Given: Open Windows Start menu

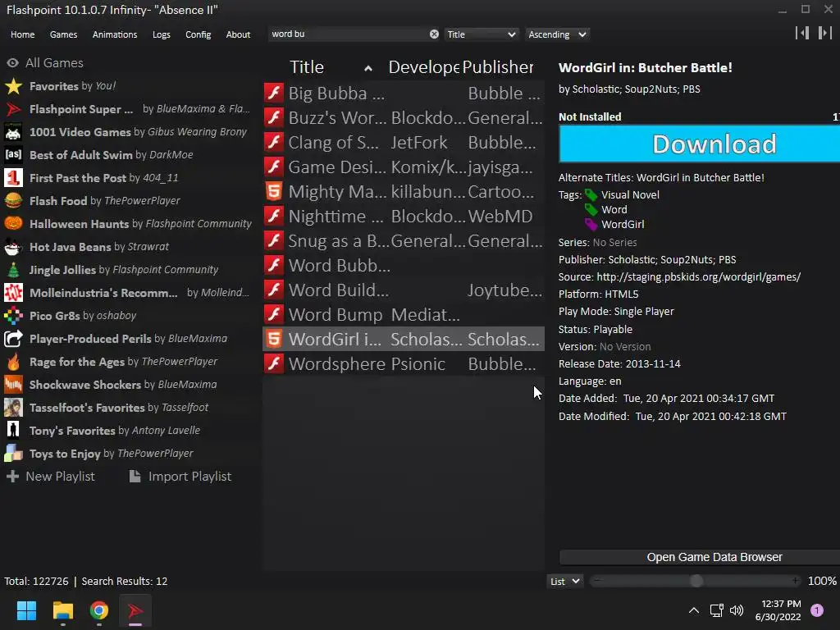Looking at the screenshot, I should coord(26,610).
